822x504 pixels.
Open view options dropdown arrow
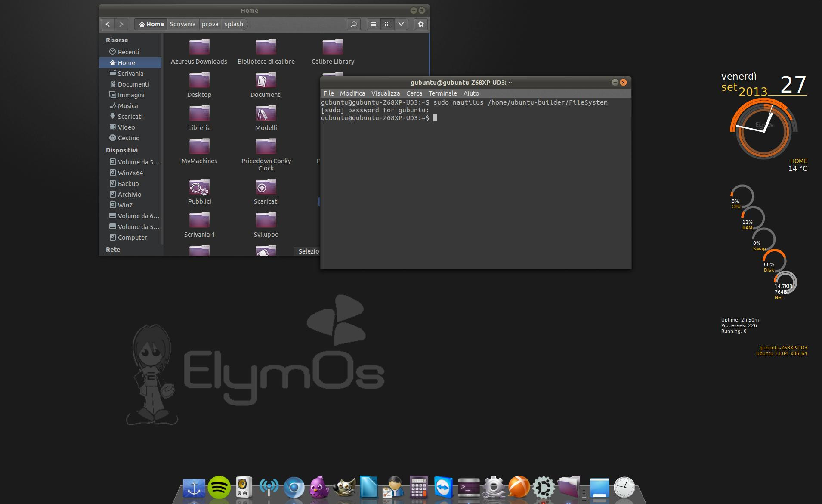401,24
